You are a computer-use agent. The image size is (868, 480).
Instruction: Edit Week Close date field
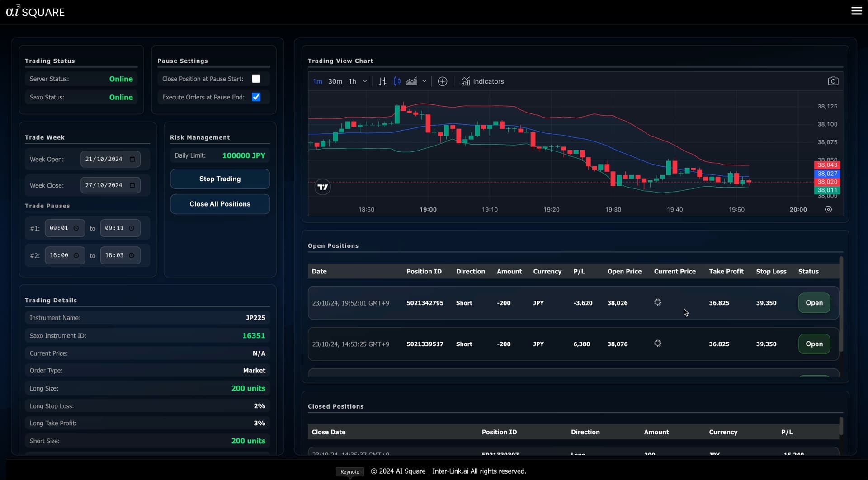(110, 185)
